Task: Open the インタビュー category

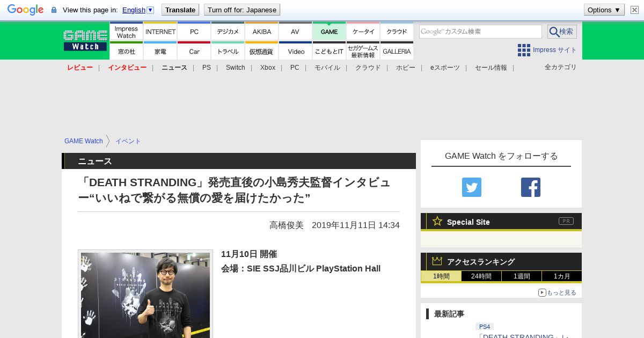Action: tap(127, 68)
